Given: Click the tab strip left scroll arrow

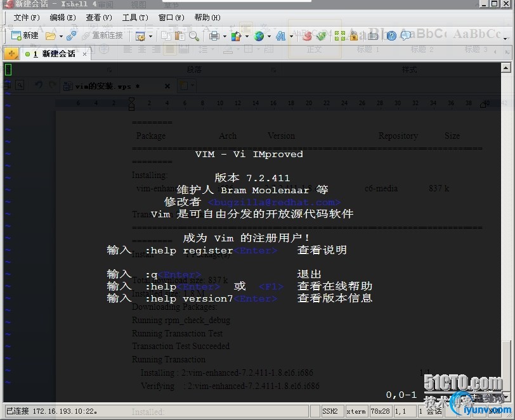Looking at the screenshot, I should 495,52.
